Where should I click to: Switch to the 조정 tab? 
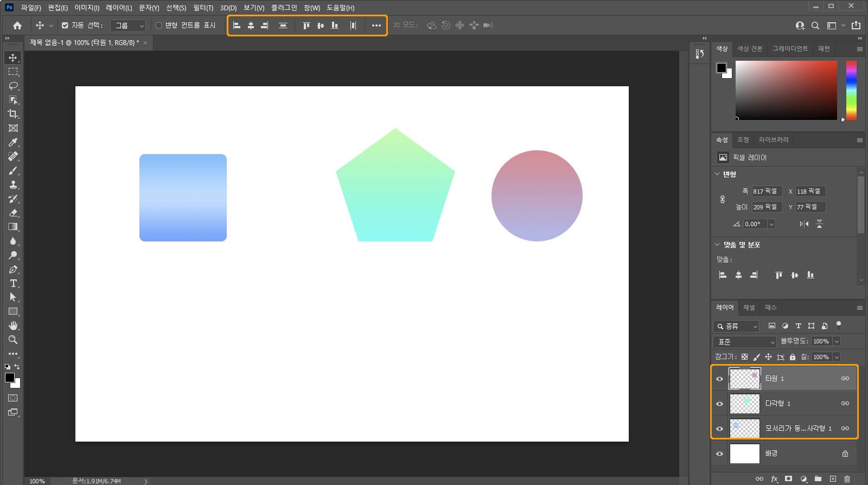pyautogui.click(x=743, y=140)
